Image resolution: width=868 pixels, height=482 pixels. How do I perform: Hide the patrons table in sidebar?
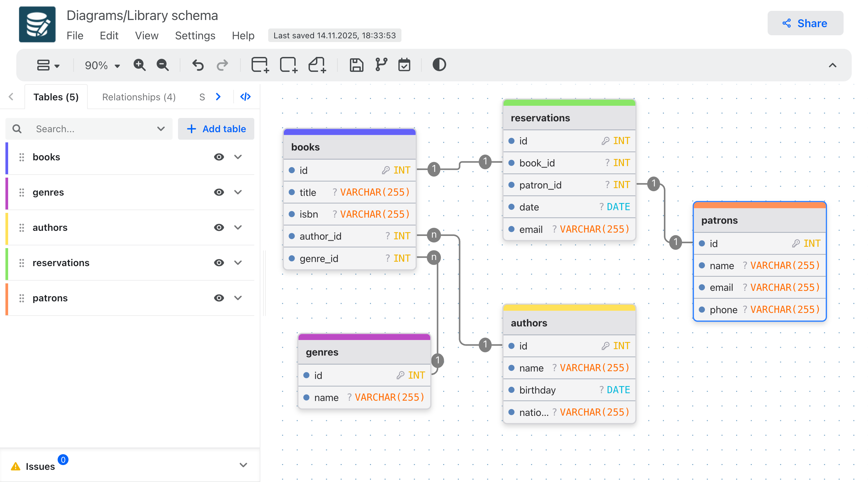(x=219, y=298)
